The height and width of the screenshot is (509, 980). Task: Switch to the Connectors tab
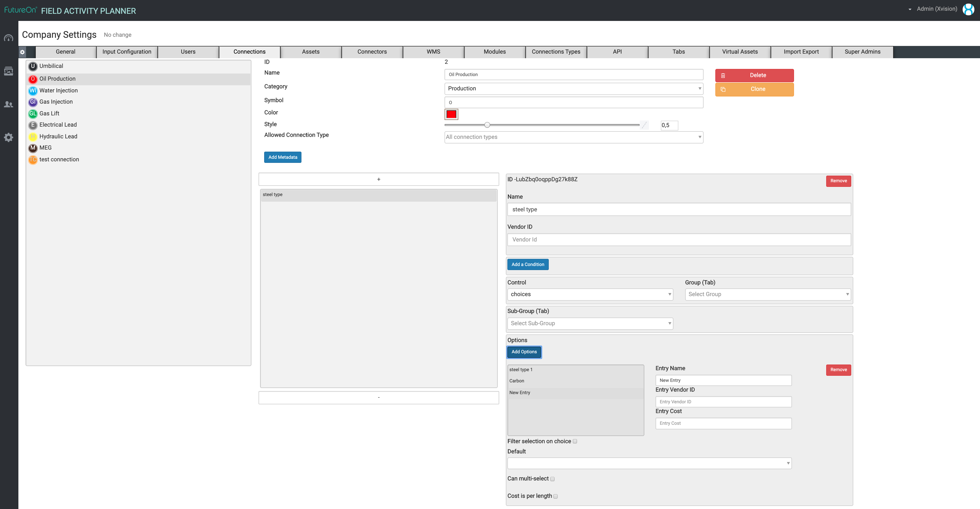372,52
